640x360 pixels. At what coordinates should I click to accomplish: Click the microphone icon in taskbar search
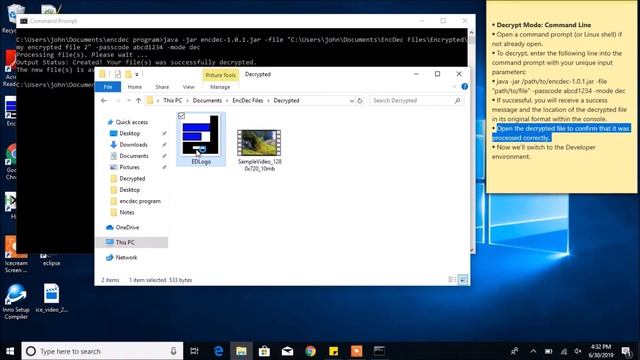point(173,351)
